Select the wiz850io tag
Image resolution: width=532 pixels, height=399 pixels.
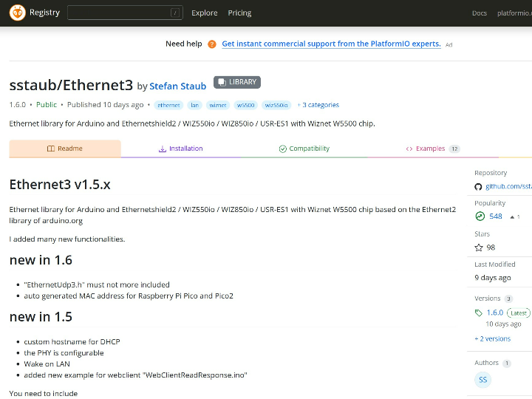click(x=276, y=106)
